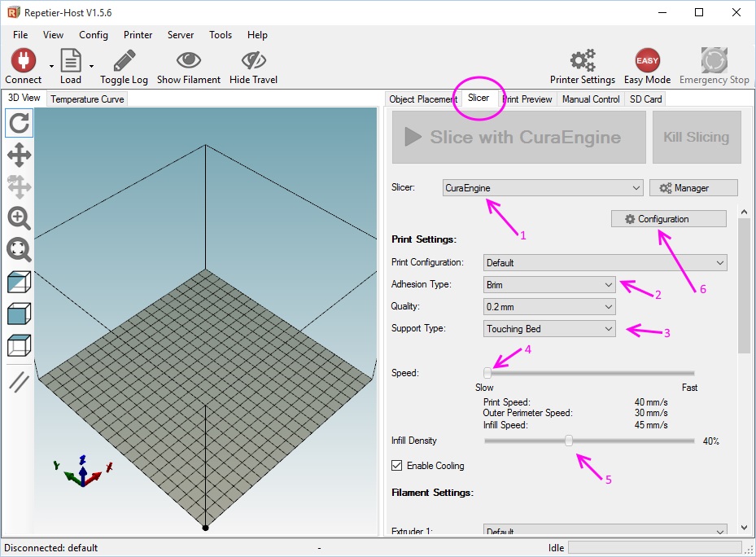
Task: Switch to the Temperature Curve tab
Action: [x=87, y=99]
